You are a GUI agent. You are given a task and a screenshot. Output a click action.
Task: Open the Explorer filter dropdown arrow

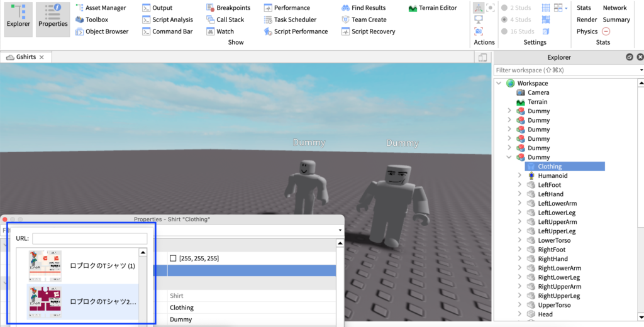[x=641, y=70]
